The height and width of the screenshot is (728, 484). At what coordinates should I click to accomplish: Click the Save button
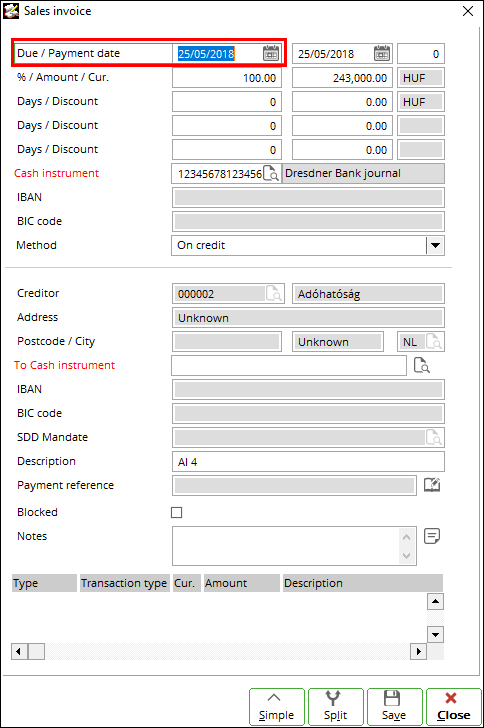pos(394,707)
